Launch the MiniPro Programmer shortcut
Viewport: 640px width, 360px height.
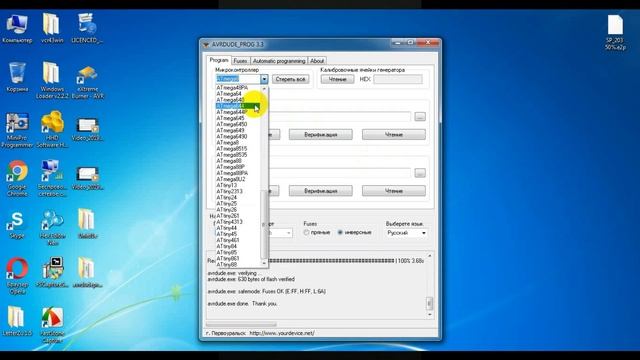(x=17, y=130)
